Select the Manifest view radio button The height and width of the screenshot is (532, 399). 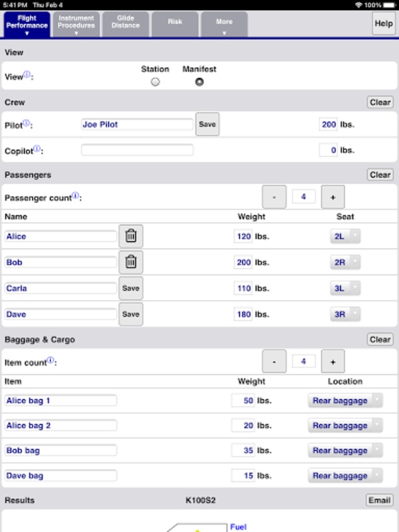tap(199, 82)
